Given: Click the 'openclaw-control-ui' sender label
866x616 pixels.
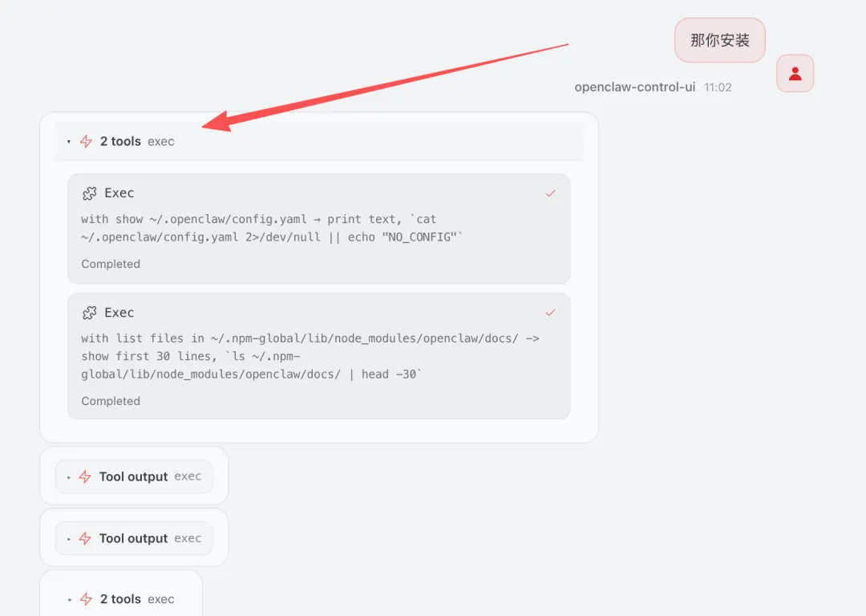Looking at the screenshot, I should pyautogui.click(x=634, y=87).
